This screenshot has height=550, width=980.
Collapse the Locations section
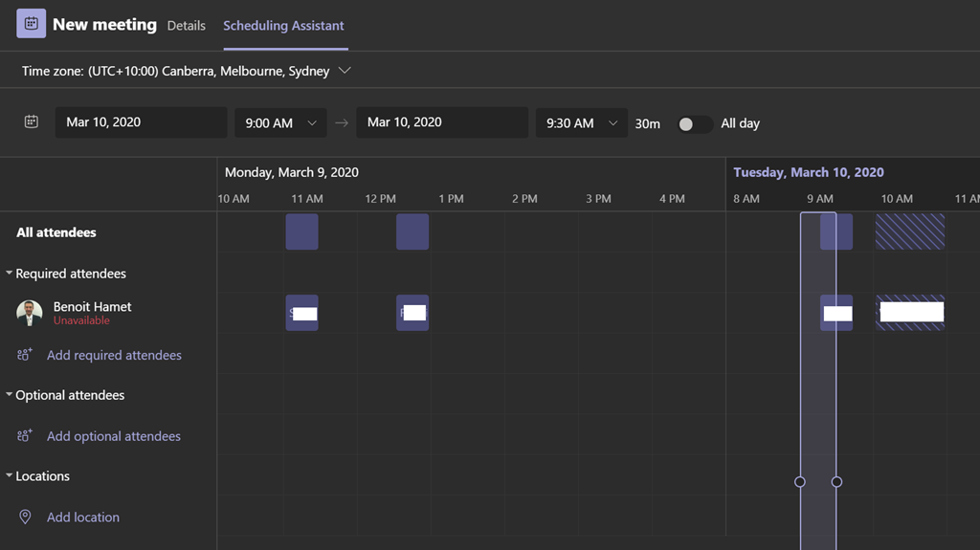(x=10, y=476)
